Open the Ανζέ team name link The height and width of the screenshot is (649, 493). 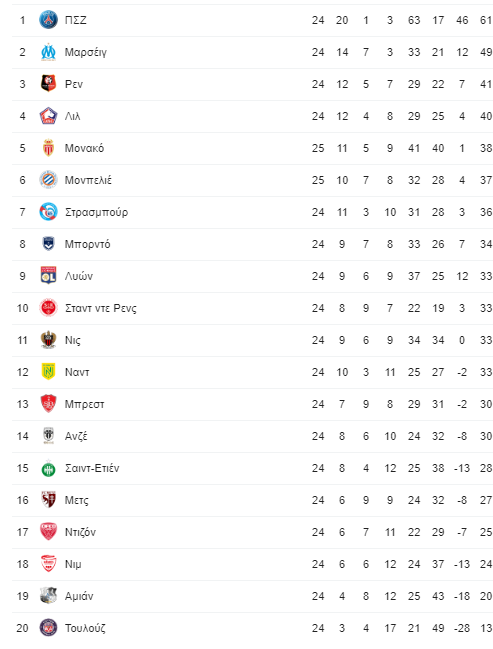(x=76, y=436)
